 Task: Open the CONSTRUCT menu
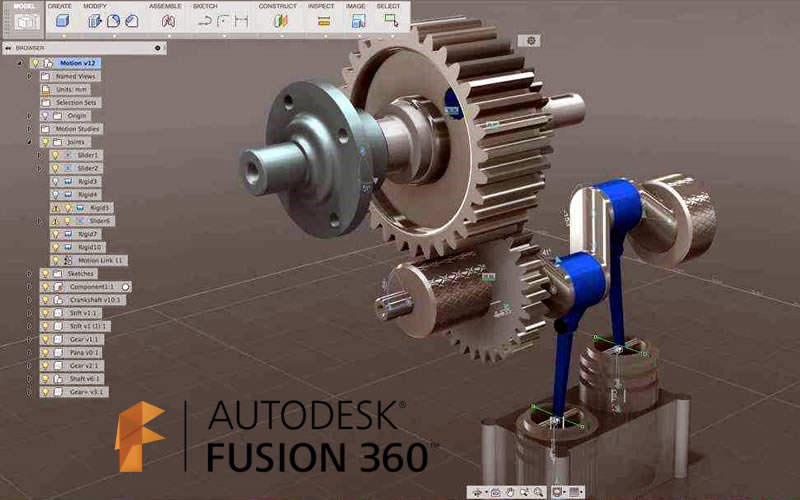pos(278,6)
